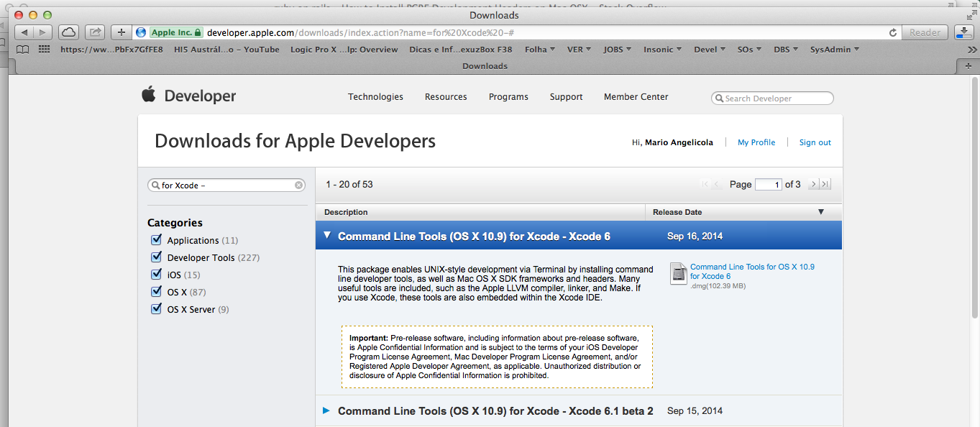The image size is (980, 427).
Task: Open the iCloud Tabs cloud icon
Action: 68,32
